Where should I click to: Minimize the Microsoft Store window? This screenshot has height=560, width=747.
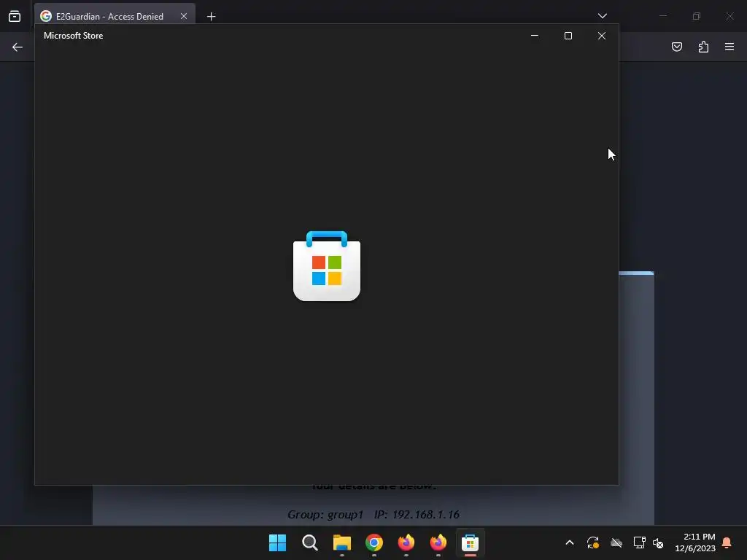pyautogui.click(x=535, y=36)
